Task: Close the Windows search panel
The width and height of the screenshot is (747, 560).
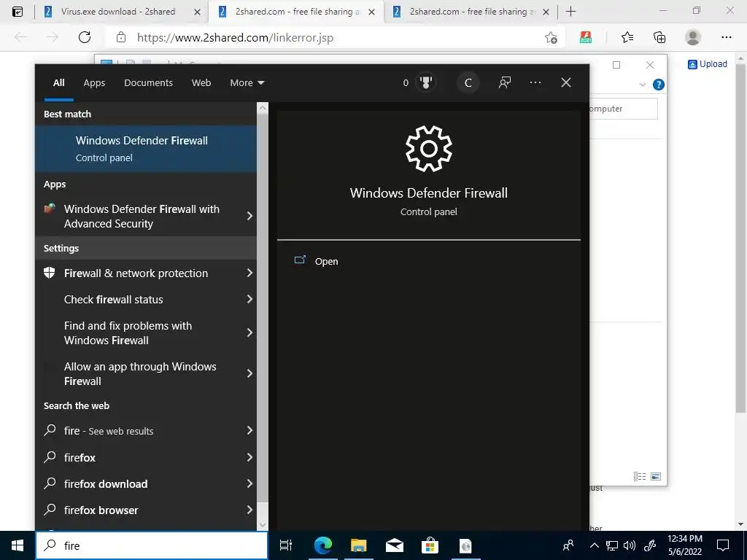Action: (566, 83)
